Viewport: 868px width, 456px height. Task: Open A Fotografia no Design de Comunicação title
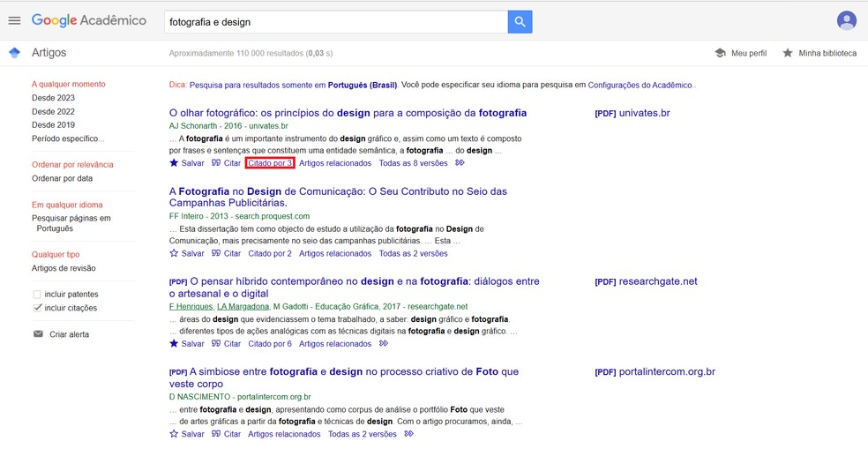(x=338, y=197)
